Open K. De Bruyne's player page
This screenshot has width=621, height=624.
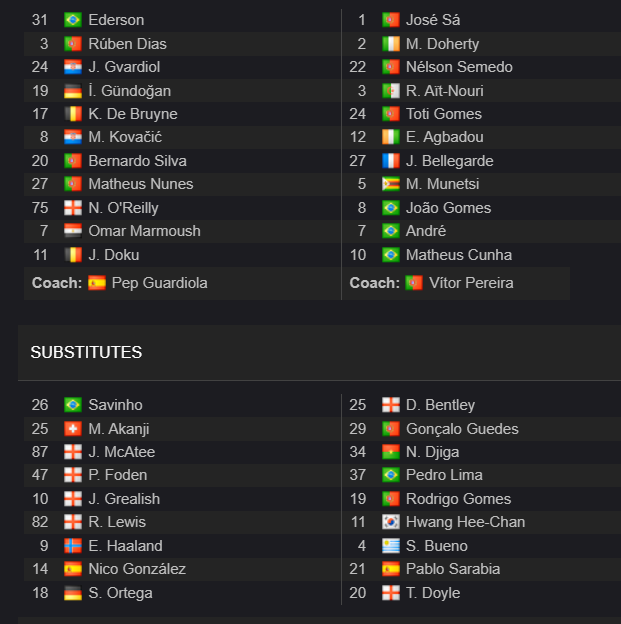point(133,114)
